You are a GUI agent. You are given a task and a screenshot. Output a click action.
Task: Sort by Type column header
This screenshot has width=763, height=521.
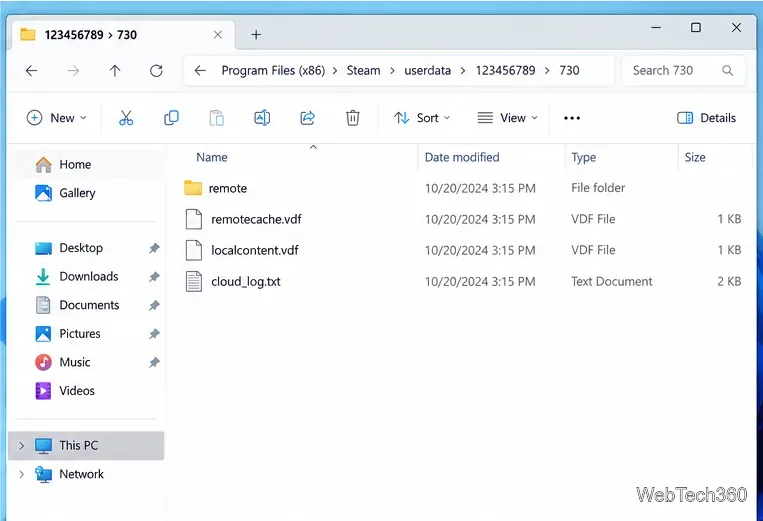(x=583, y=158)
